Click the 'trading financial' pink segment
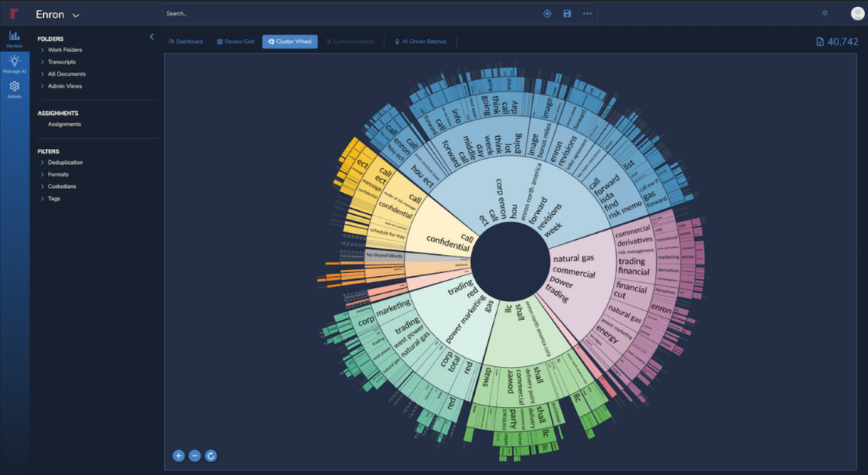The image size is (868, 475). [x=633, y=266]
